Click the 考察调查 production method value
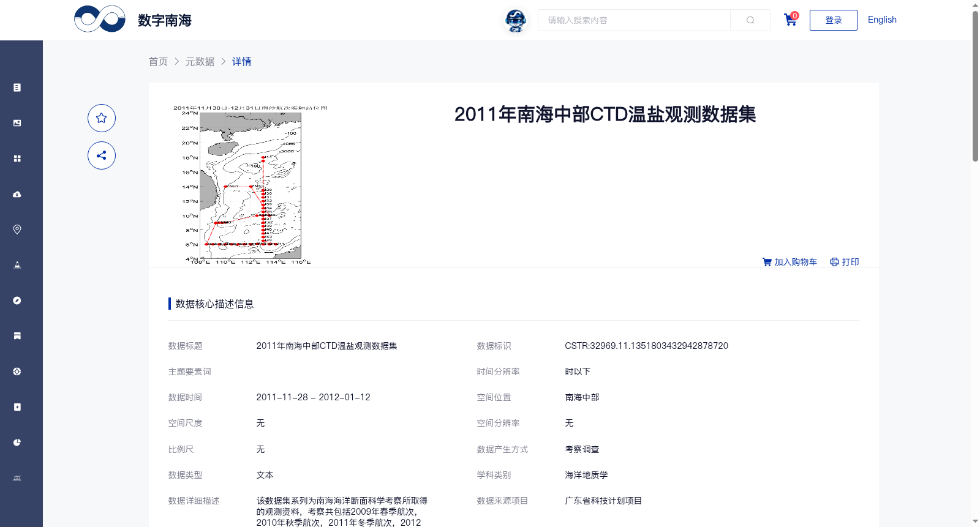This screenshot has width=980, height=527. pos(582,449)
